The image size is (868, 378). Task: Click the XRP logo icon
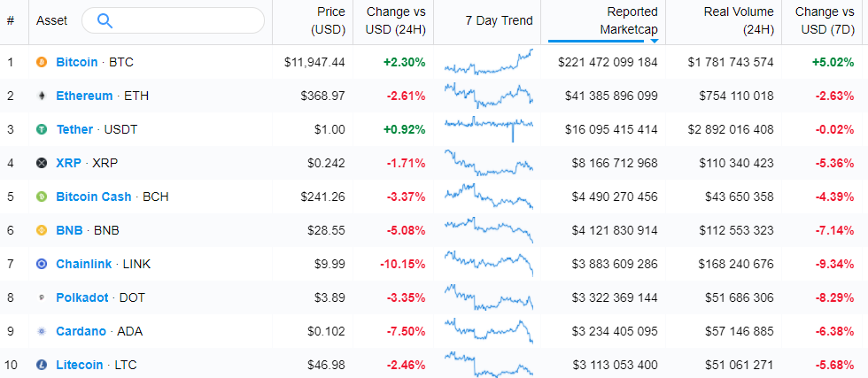(41, 163)
